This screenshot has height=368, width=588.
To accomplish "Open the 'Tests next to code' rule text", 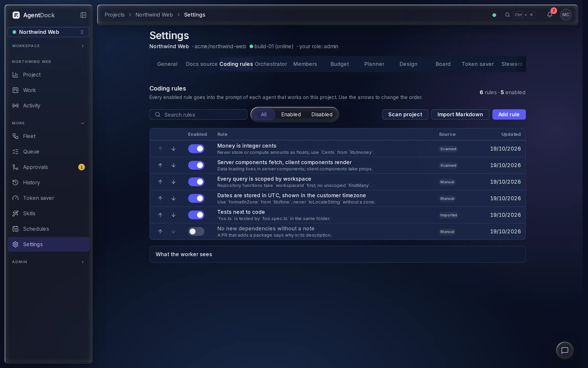I will tap(241, 212).
